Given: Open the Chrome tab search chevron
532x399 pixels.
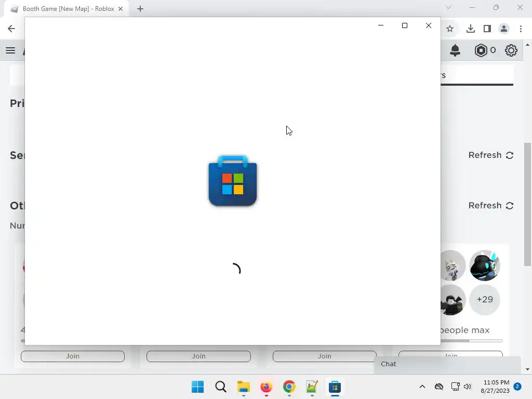Looking at the screenshot, I should 448,7.
